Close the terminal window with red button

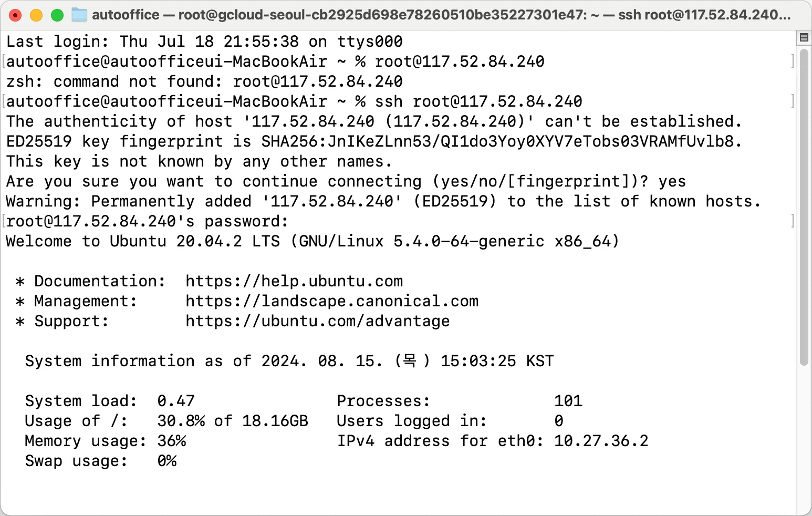16,15
